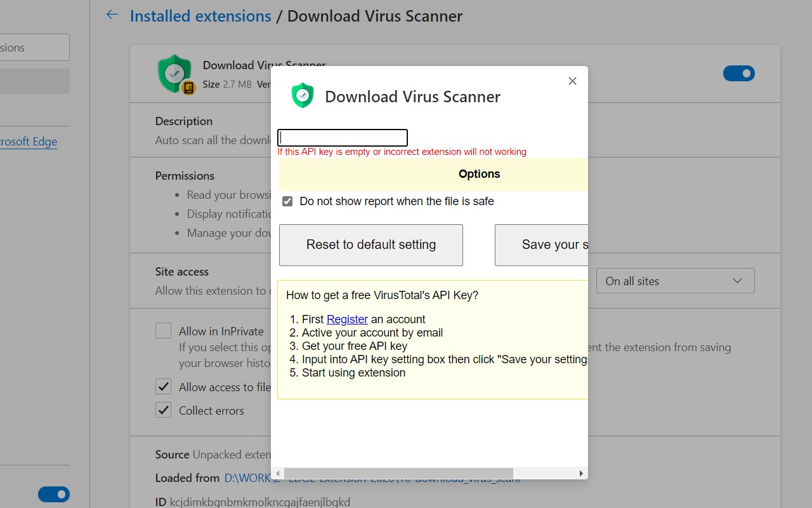Open the Register link
Screen dimensions: 812x508
click(x=347, y=319)
